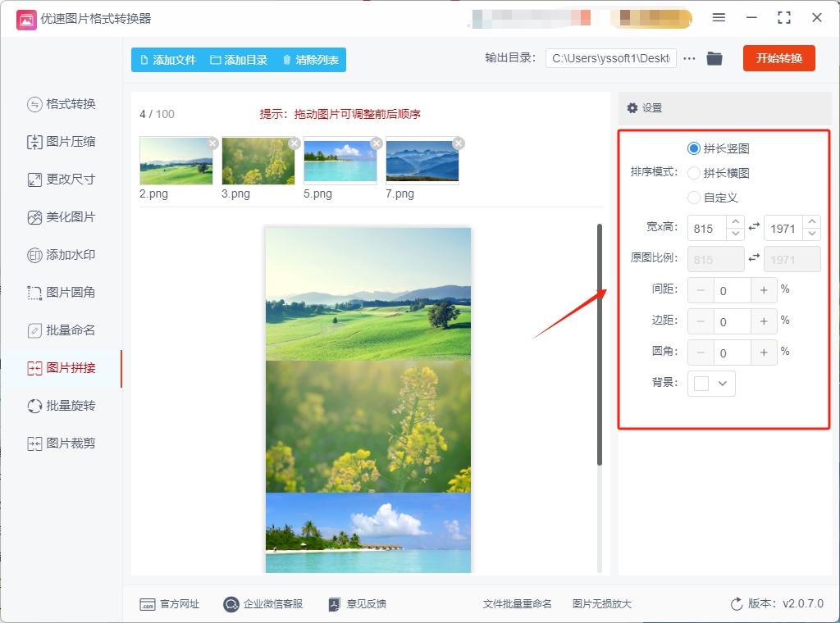Click the 版本 v2.0.7.0 text
The image size is (840, 623).
pos(786,603)
